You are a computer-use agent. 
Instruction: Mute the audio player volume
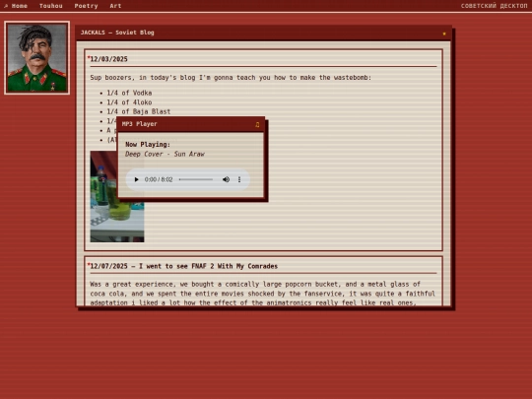(x=226, y=179)
